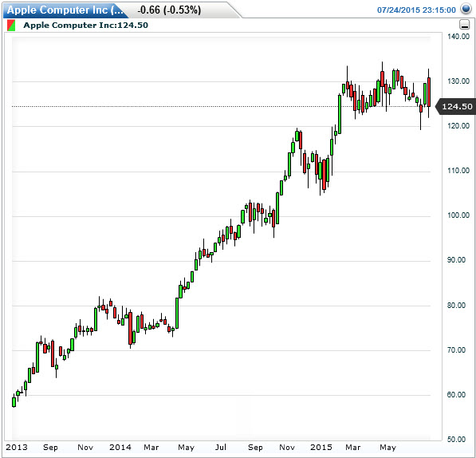Image resolution: width=476 pixels, height=458 pixels.
Task: Click the tall green candle before May 2014
Action: (177, 313)
